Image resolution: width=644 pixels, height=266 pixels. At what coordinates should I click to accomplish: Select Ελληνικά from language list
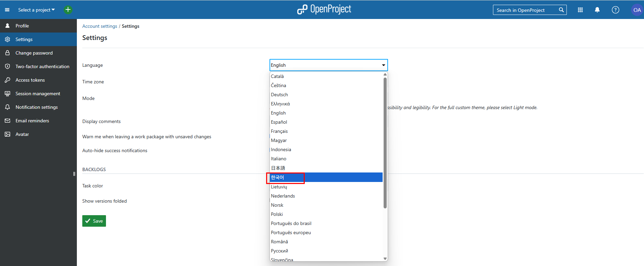click(x=326, y=104)
